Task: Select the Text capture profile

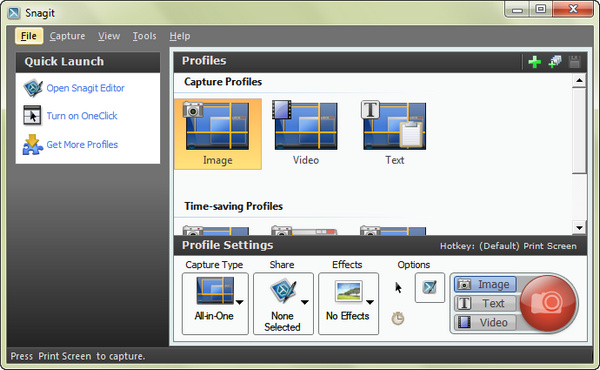Action: 394,134
